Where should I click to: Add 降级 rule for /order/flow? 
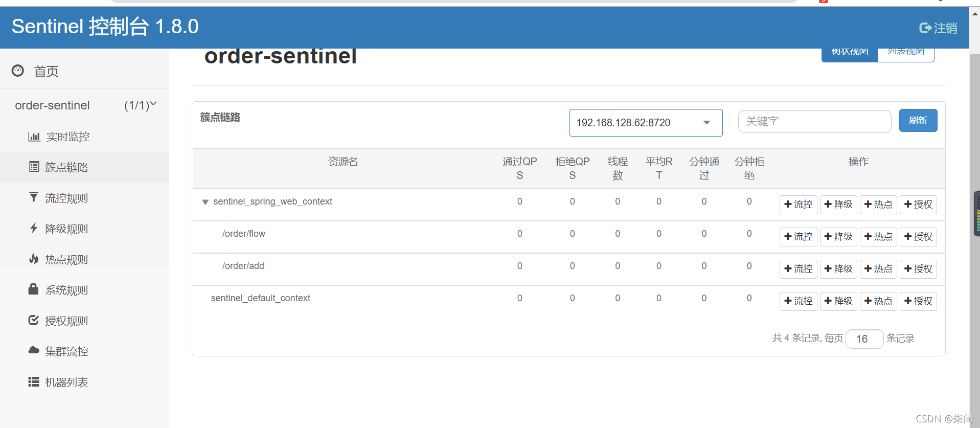click(838, 237)
